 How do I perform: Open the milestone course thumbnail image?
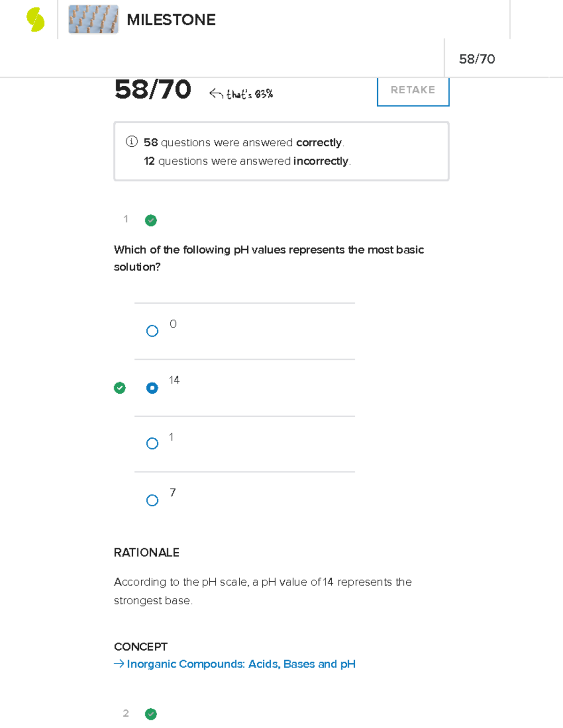(93, 20)
